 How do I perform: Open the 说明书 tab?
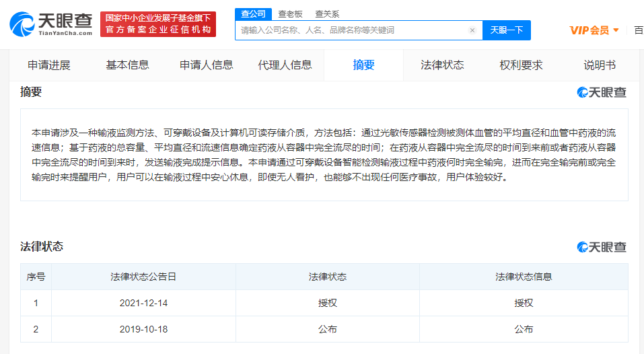point(600,65)
